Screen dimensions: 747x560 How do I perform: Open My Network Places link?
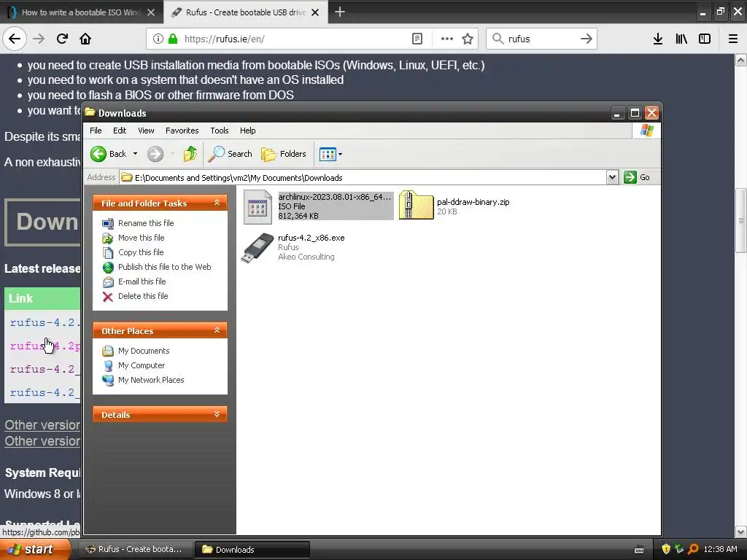click(x=151, y=380)
